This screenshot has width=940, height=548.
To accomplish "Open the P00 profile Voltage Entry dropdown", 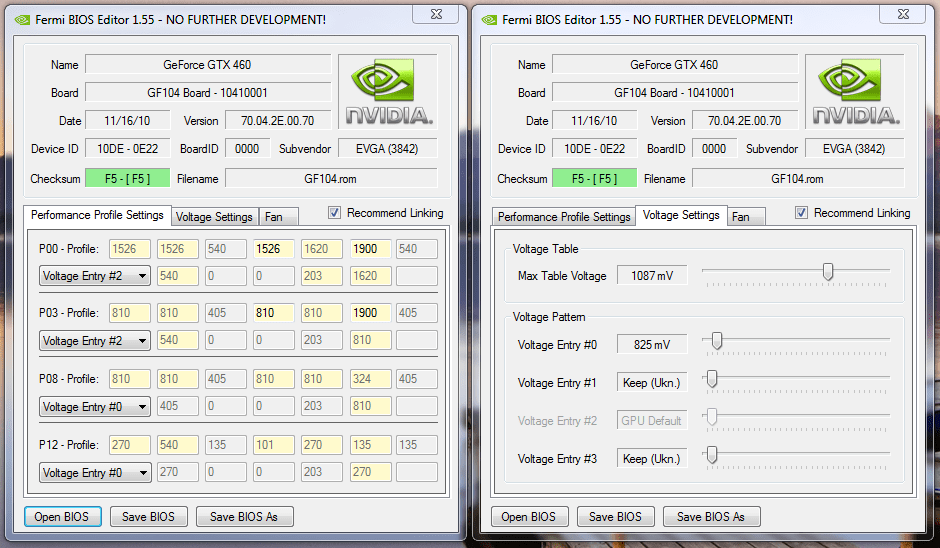I will [x=95, y=276].
